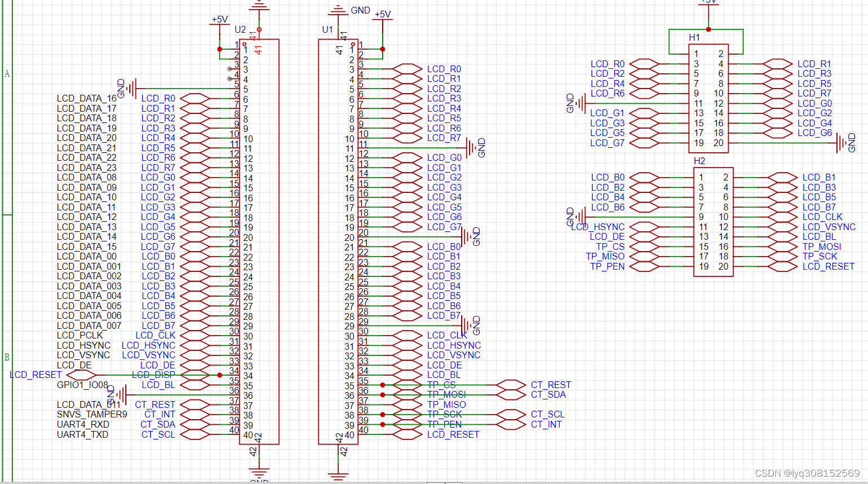Screen dimensions: 868x484
Task: Select the LCD_DATA_16 signal text
Action: pos(87,98)
